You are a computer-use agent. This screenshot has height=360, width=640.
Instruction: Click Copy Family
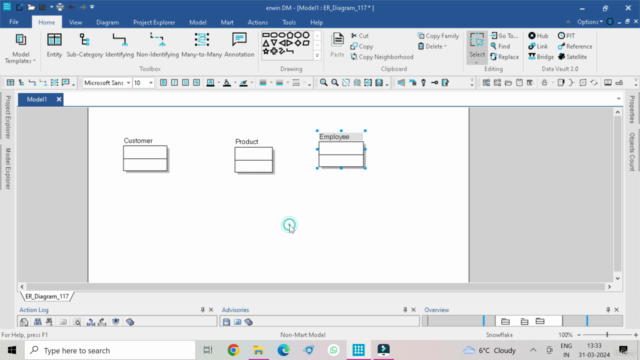pyautogui.click(x=438, y=36)
